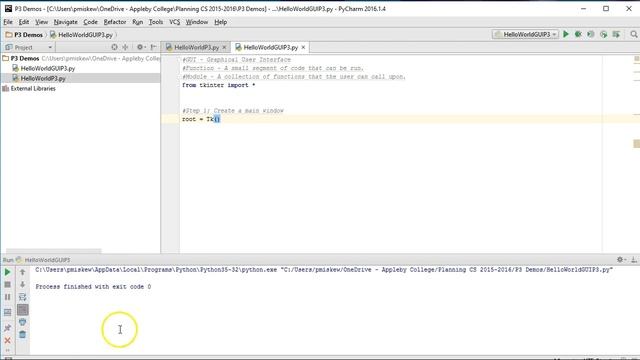
Task: Open HelloWorldGUIP3.py in the project tree
Action: [48, 68]
